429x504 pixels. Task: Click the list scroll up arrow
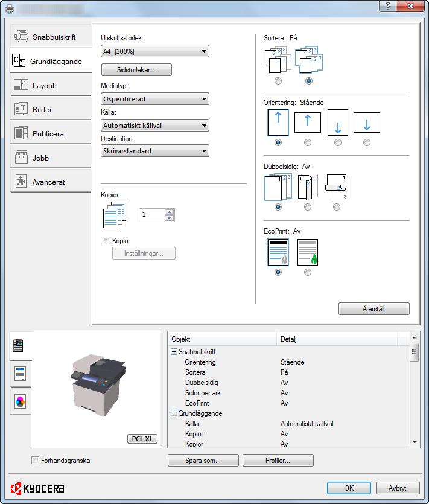pos(415,337)
